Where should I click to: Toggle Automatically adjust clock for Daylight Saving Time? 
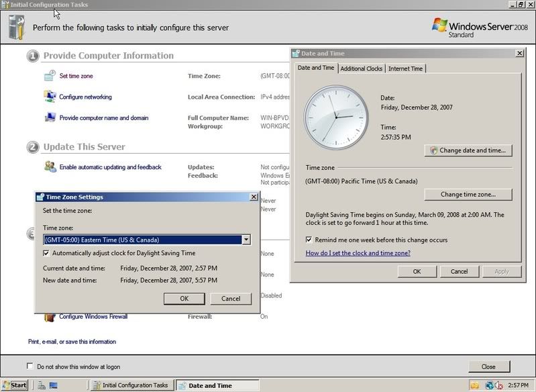pos(46,253)
